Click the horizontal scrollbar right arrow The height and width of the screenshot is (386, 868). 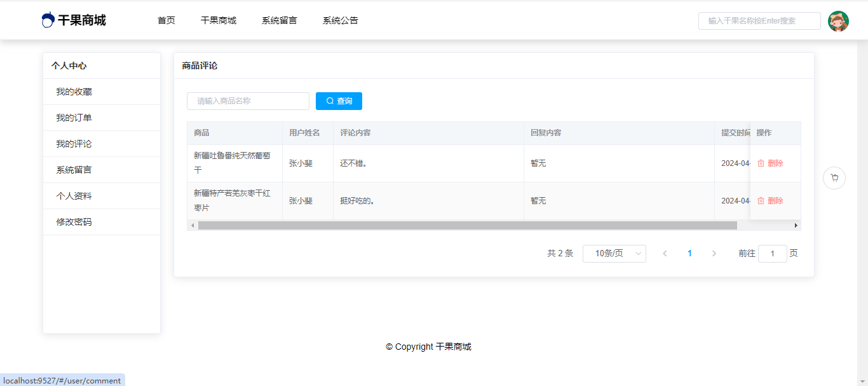coord(796,225)
